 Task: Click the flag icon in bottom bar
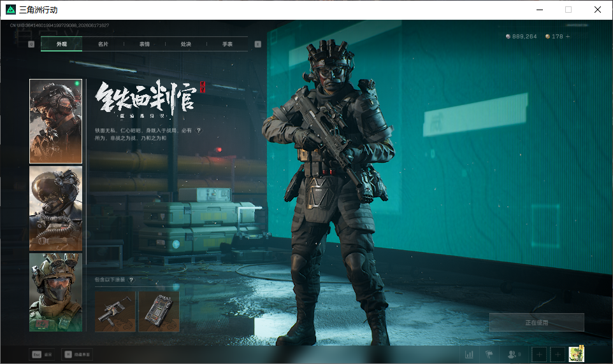pos(489,354)
